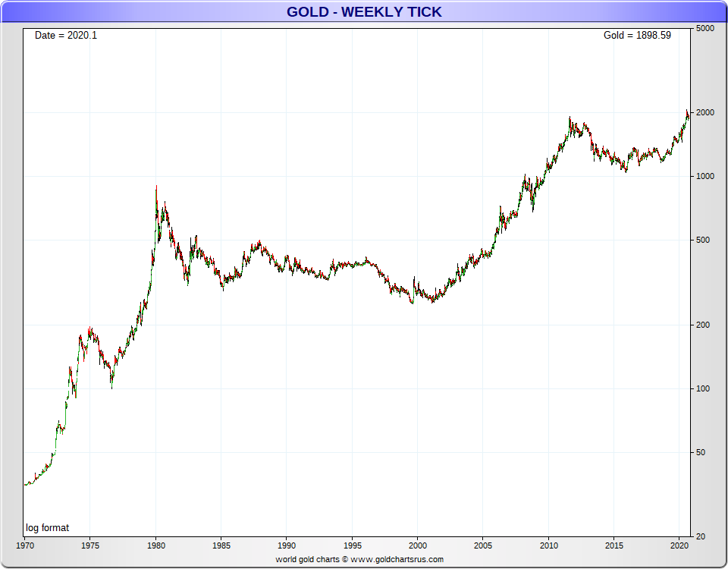Click the 2000 x-axis label

pyautogui.click(x=417, y=545)
